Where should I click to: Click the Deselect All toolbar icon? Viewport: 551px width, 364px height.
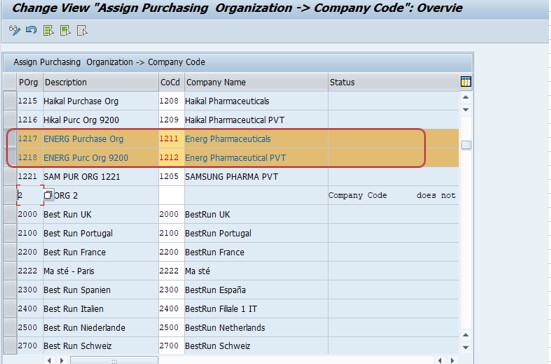pos(82,31)
